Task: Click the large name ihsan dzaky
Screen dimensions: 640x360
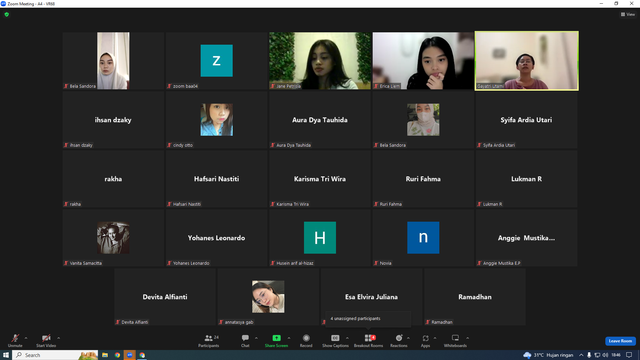Action: pyautogui.click(x=113, y=120)
